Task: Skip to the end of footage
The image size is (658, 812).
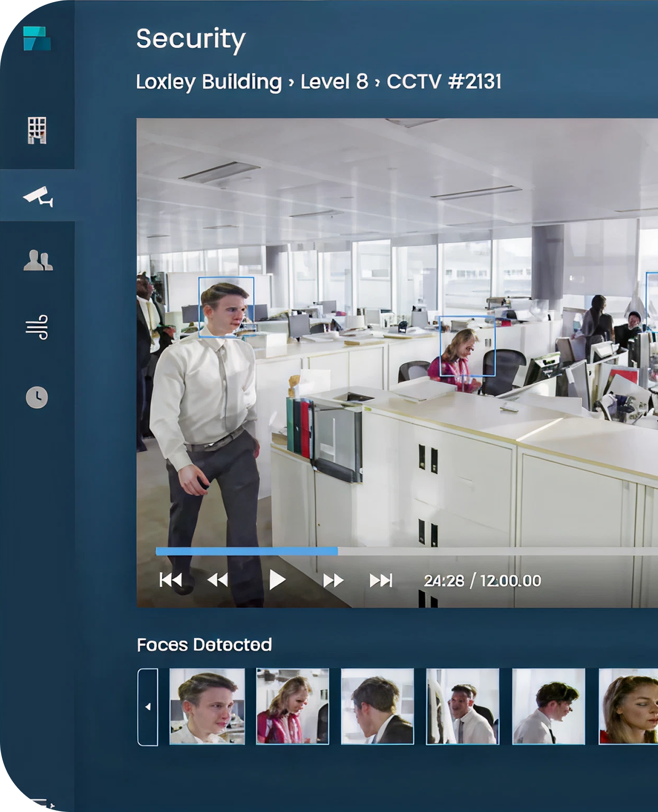Action: pos(381,580)
